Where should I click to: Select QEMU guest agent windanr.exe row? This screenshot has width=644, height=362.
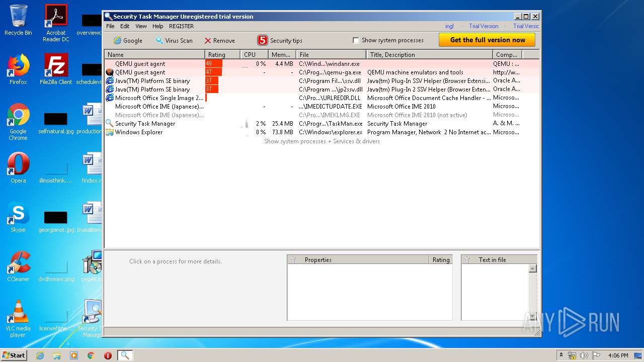[x=322, y=64]
